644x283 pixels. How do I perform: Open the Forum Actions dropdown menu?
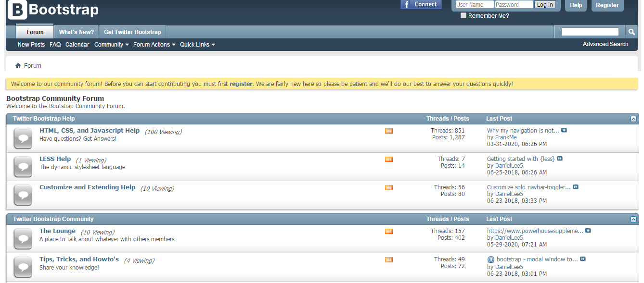click(155, 44)
